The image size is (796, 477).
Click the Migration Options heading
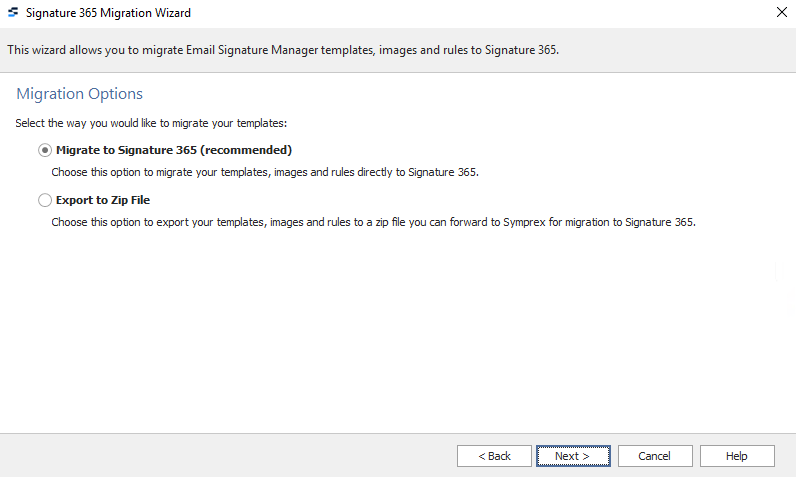point(80,94)
